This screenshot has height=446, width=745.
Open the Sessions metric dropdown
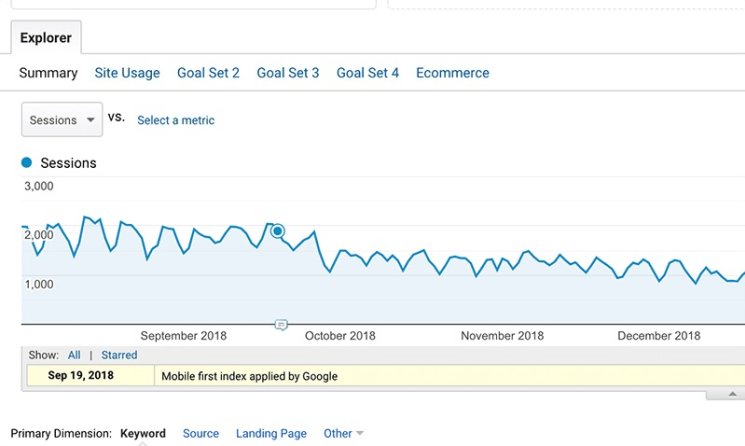click(62, 120)
